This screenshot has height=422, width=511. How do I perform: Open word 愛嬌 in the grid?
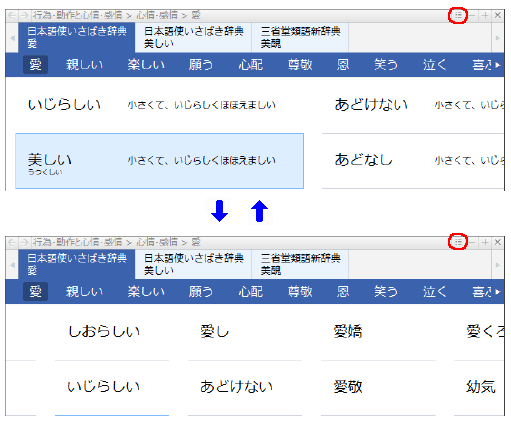pyautogui.click(x=378, y=332)
